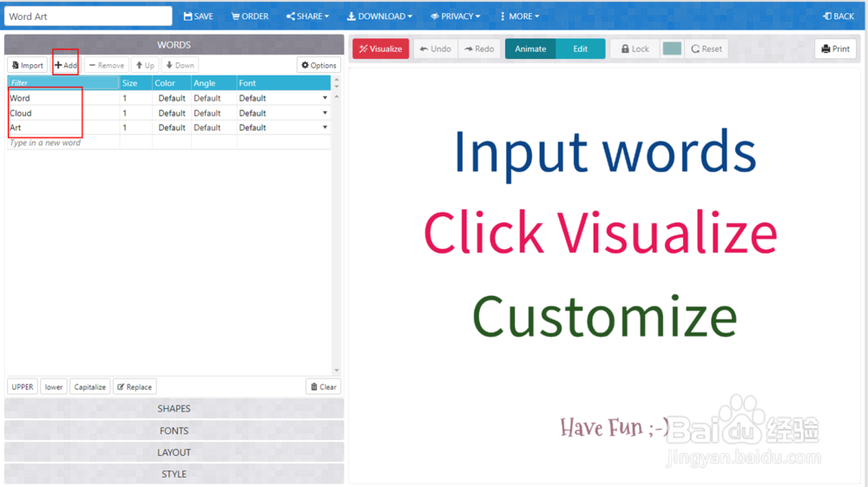Pick the teal background color swatch
Viewport: 868px width, 487px height.
coord(672,49)
